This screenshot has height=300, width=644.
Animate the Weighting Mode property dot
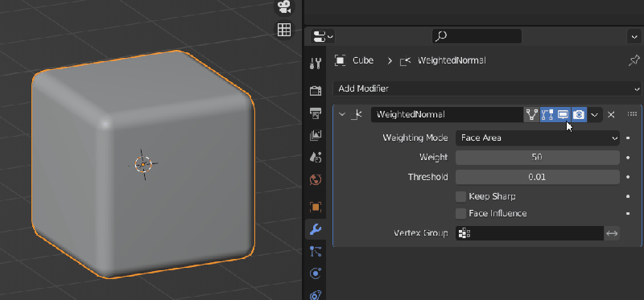pos(628,138)
